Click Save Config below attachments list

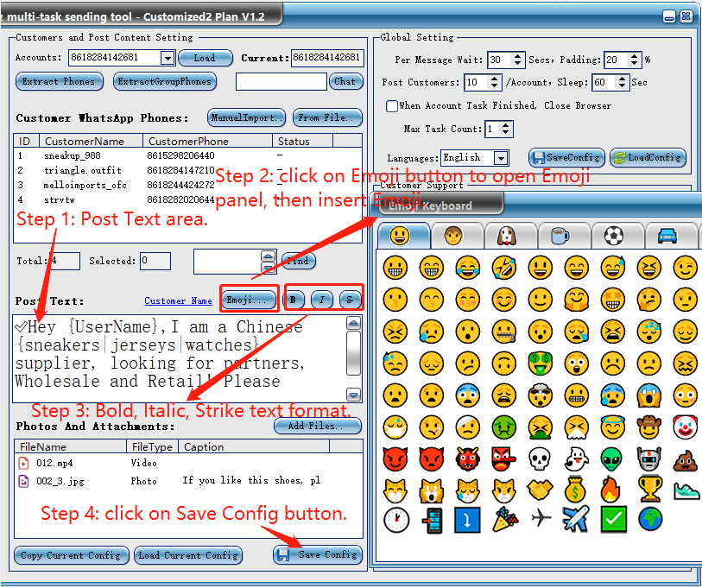[318, 555]
